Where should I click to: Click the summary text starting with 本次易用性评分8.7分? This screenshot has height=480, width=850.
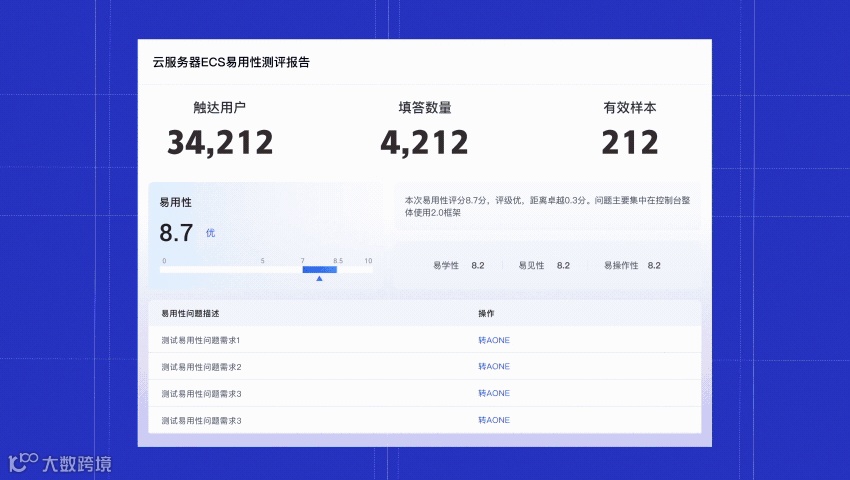click(548, 206)
